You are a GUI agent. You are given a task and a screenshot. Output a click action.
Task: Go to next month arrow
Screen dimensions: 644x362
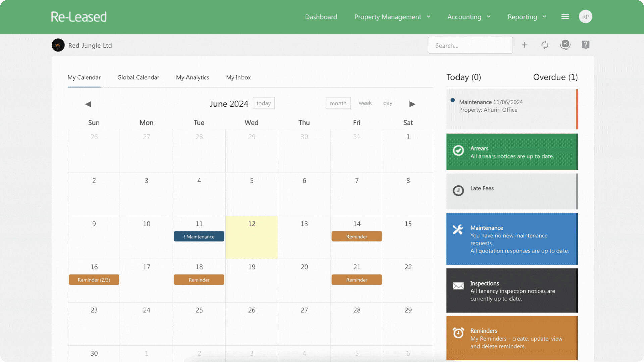(x=412, y=104)
